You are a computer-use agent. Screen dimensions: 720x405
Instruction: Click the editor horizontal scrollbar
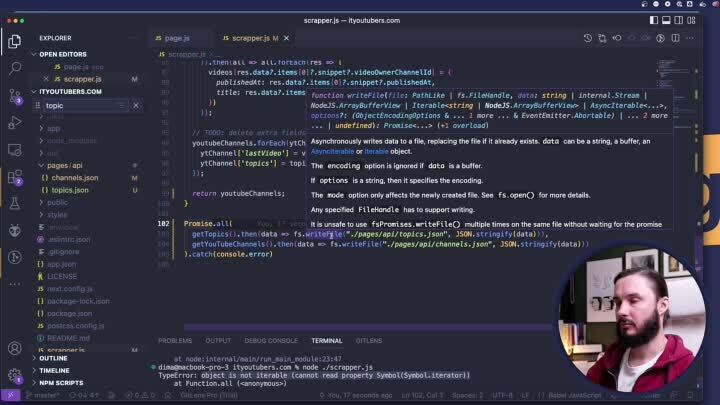point(367,327)
